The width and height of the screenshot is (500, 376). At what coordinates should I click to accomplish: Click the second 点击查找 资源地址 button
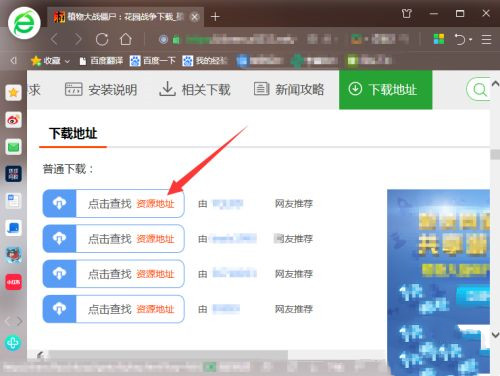pos(113,239)
